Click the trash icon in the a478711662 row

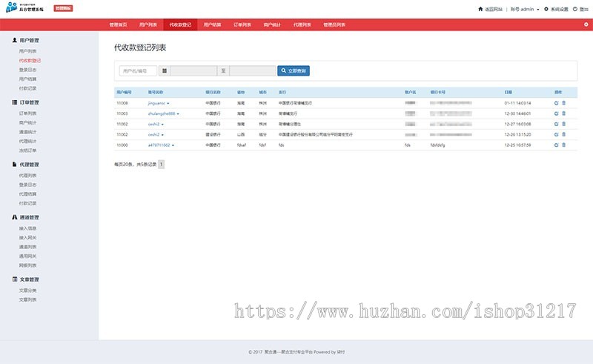[563, 145]
